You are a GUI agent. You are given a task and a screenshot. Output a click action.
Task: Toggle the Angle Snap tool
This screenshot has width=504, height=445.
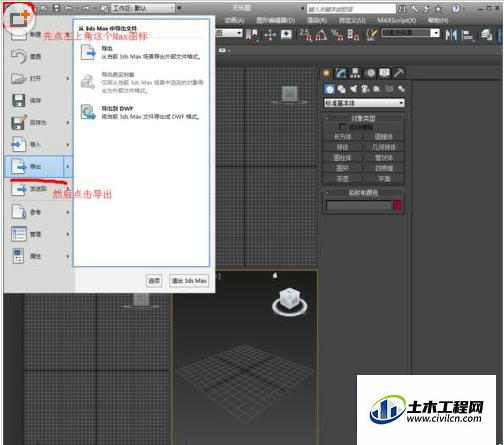pyautogui.click(x=321, y=35)
